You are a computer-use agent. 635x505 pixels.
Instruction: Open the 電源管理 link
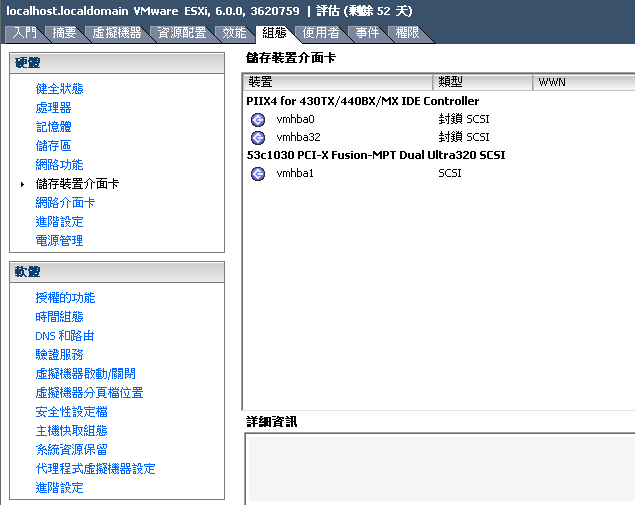[60, 241]
